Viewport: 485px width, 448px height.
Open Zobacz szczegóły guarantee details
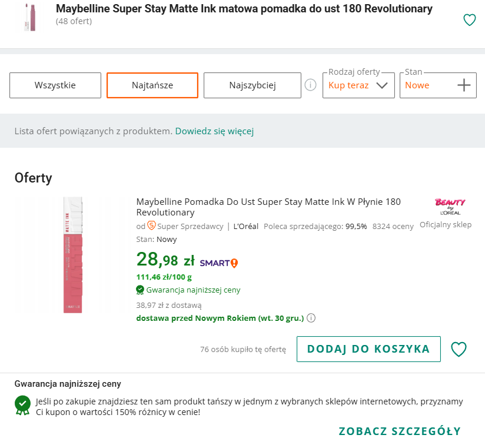coord(399,431)
